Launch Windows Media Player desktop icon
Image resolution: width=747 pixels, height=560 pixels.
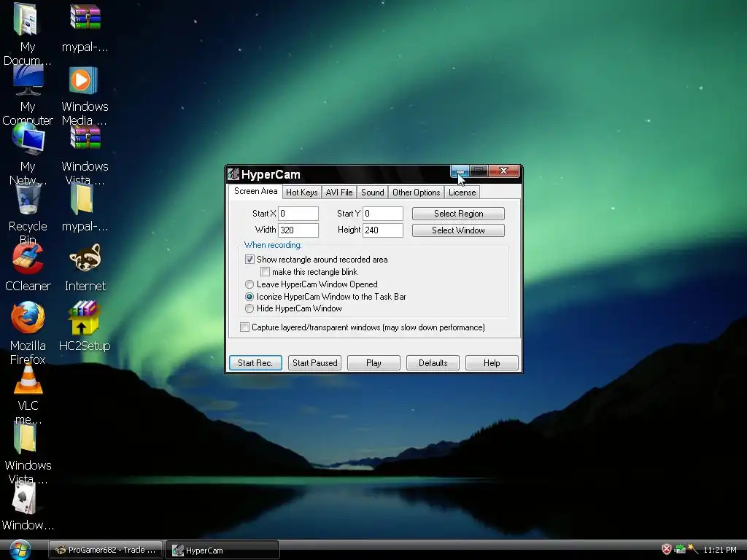pos(83,80)
